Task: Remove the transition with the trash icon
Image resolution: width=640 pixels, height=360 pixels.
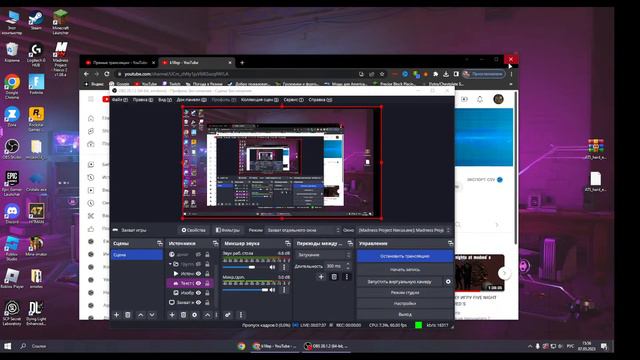Action: pos(334,277)
